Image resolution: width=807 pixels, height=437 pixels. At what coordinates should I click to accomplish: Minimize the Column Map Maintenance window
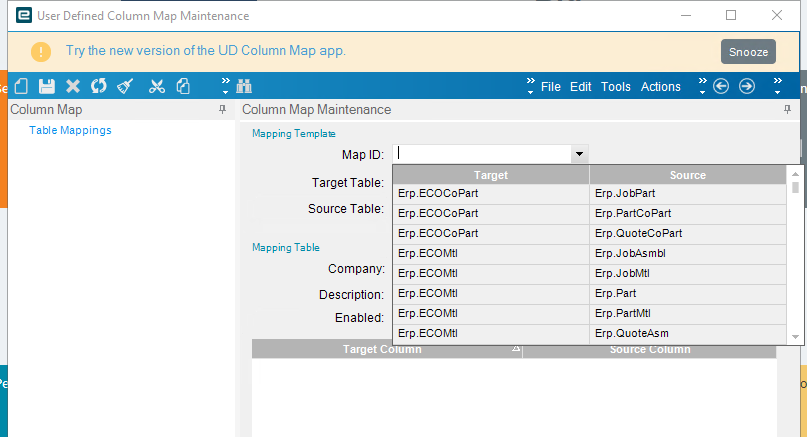pos(686,15)
